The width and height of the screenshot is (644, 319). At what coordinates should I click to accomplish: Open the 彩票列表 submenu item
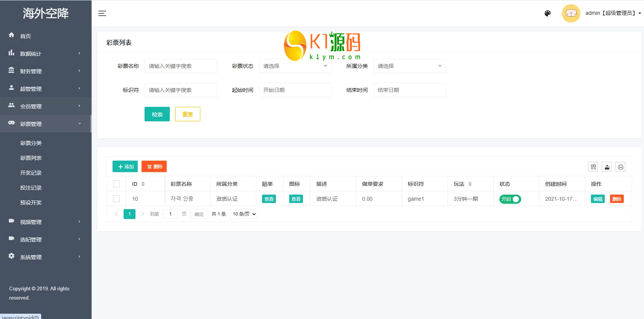coord(31,158)
